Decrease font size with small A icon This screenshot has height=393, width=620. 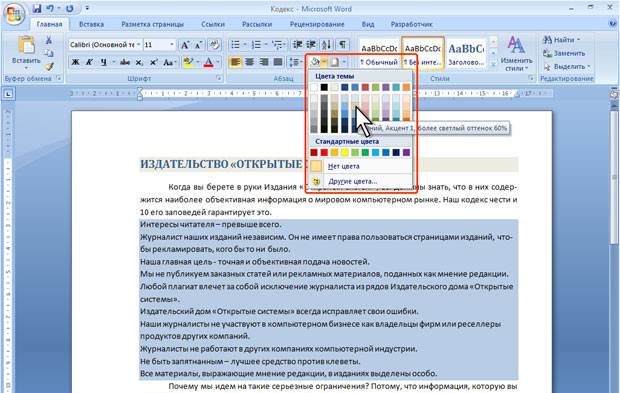[198, 45]
